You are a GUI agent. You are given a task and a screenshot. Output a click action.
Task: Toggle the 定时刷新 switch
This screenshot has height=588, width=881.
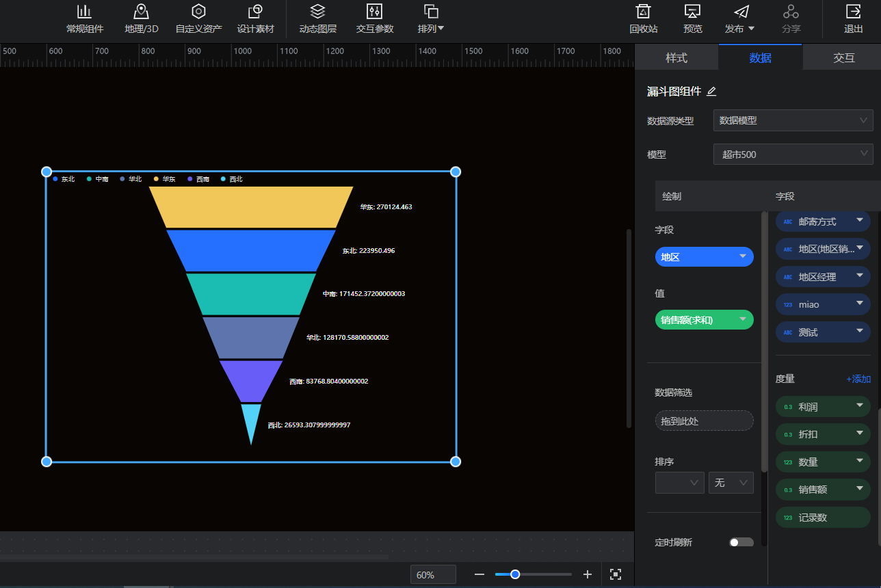point(741,542)
